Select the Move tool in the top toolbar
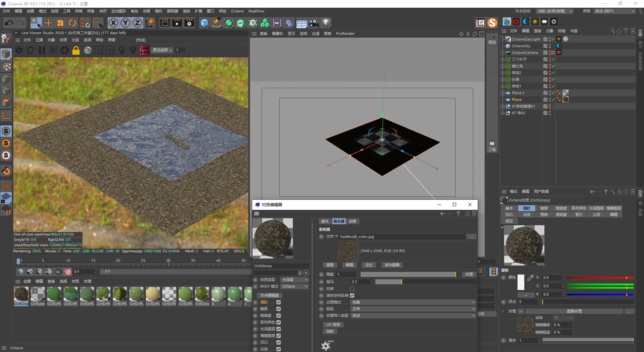This screenshot has width=644, height=352. coord(48,23)
